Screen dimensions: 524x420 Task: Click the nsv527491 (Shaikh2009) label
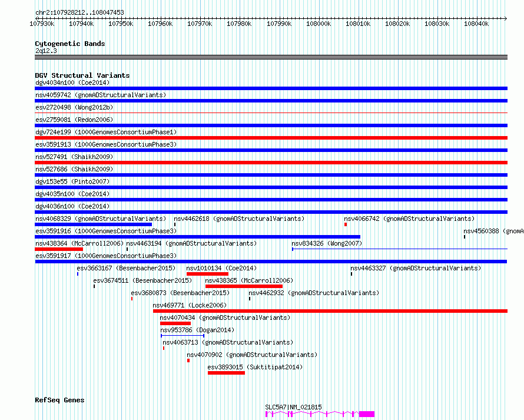[x=74, y=157]
